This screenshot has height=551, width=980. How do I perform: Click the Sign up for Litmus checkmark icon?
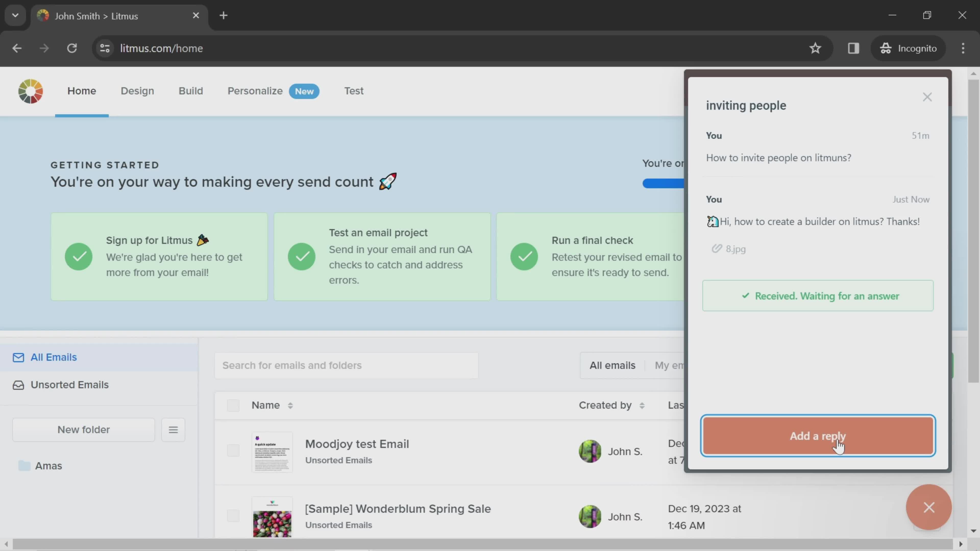79,257
